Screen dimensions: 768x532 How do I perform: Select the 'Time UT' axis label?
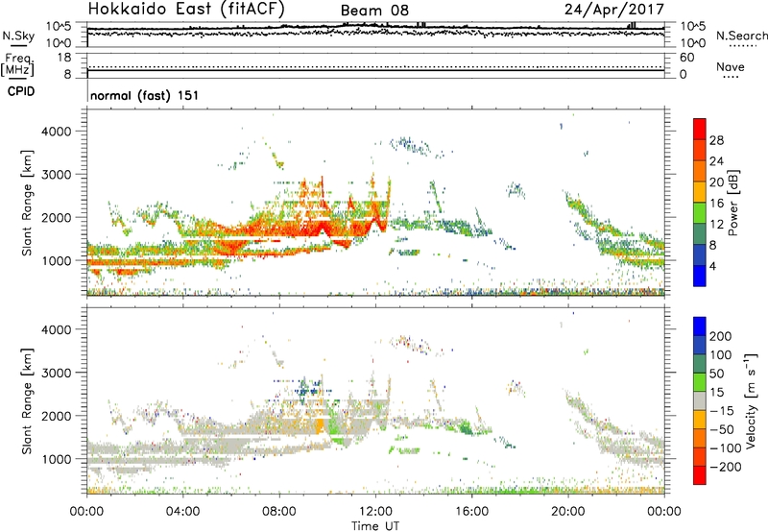(375, 526)
